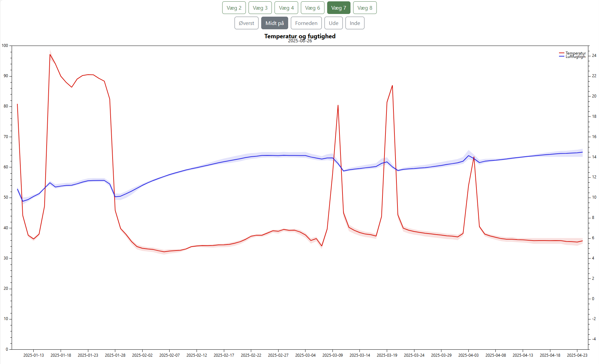Select Væg 6 wall data
The width and height of the screenshot is (599, 364).
[x=312, y=8]
